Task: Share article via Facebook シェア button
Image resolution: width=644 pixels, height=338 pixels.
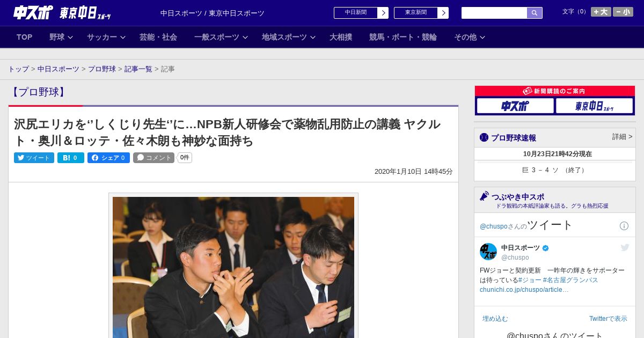Action: (x=108, y=158)
